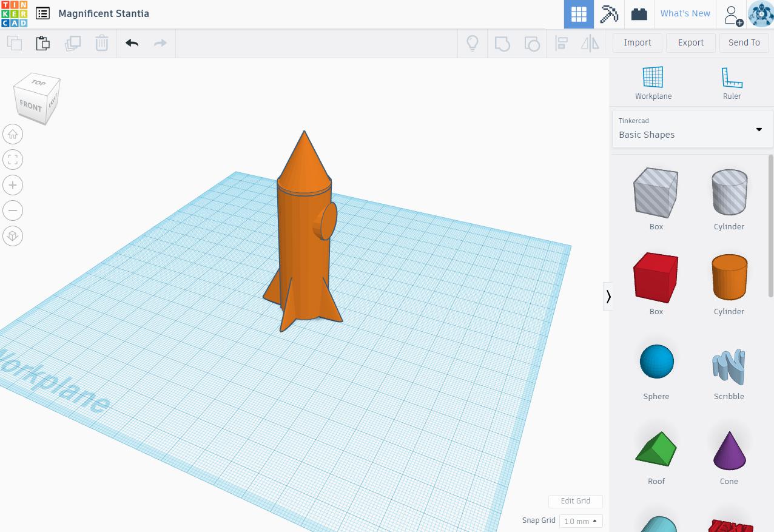Open the Bricks mode
The image size is (774, 532).
tap(639, 14)
